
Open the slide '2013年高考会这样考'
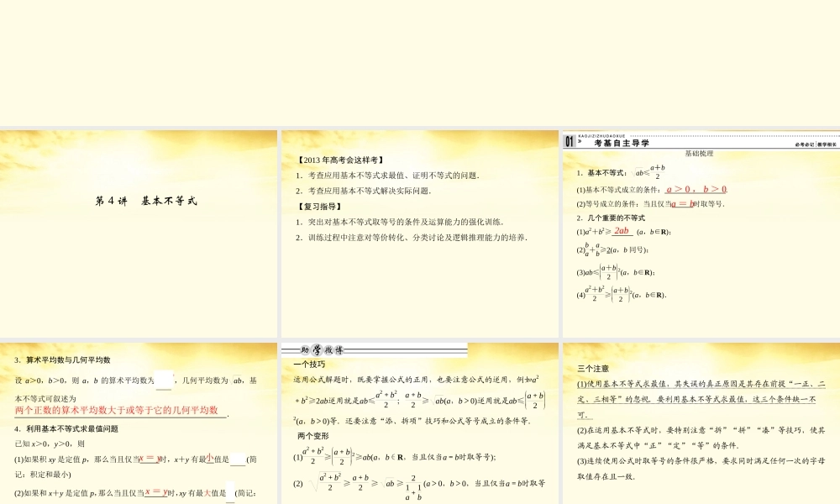(x=419, y=234)
